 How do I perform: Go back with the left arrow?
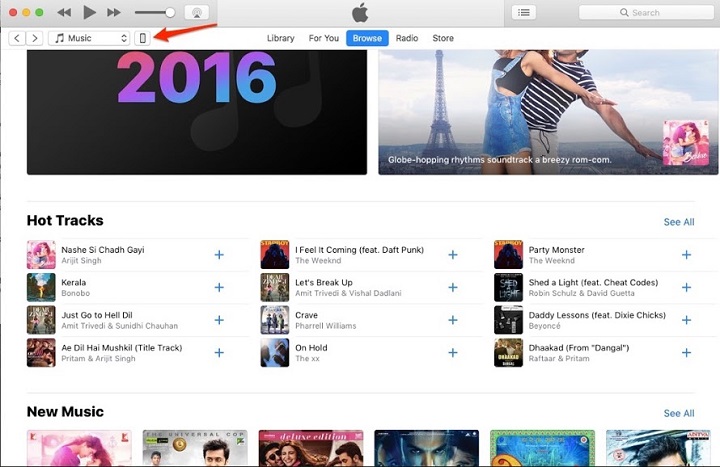(x=17, y=38)
